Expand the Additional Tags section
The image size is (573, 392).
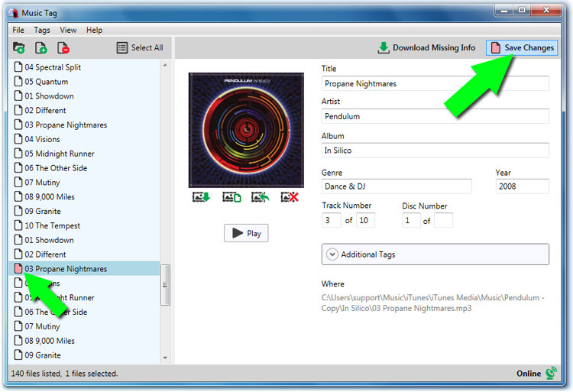pyautogui.click(x=435, y=254)
